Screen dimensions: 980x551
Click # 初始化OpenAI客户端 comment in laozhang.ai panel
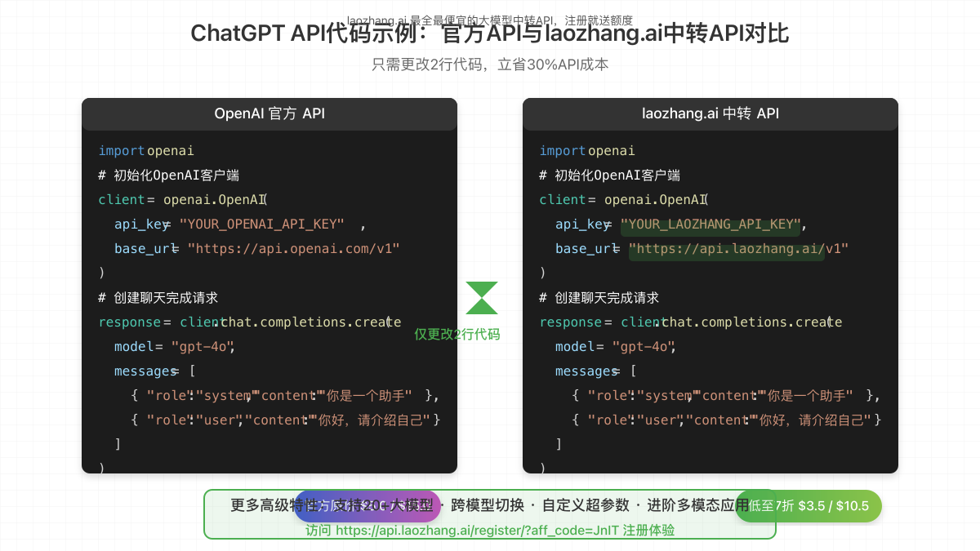tap(610, 176)
